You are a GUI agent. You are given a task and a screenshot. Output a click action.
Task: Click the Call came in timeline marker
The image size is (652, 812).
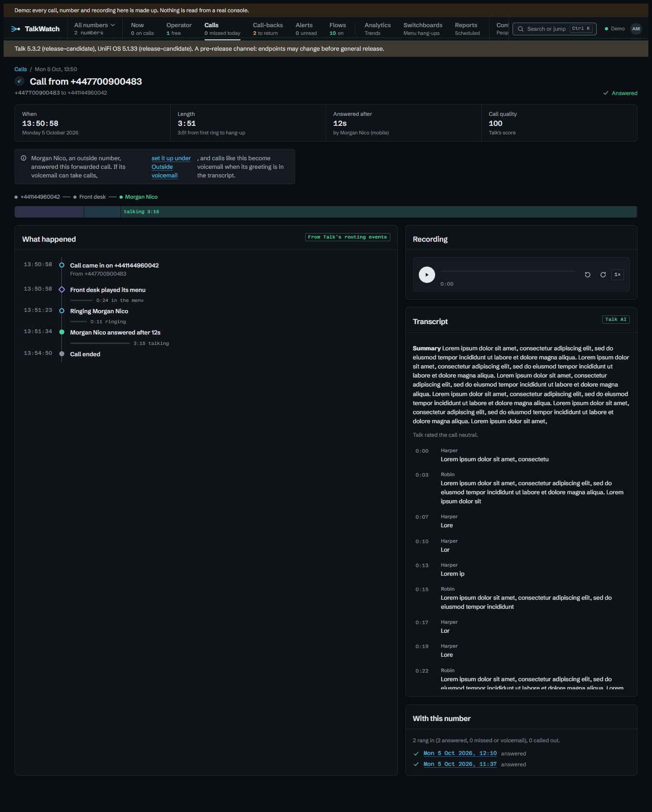(62, 265)
